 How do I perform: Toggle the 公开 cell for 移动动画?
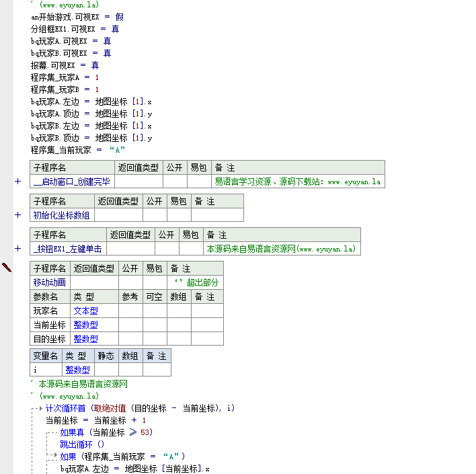point(130,282)
